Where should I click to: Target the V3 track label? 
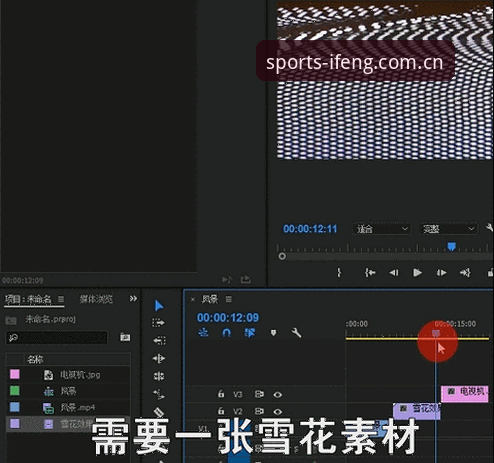238,395
